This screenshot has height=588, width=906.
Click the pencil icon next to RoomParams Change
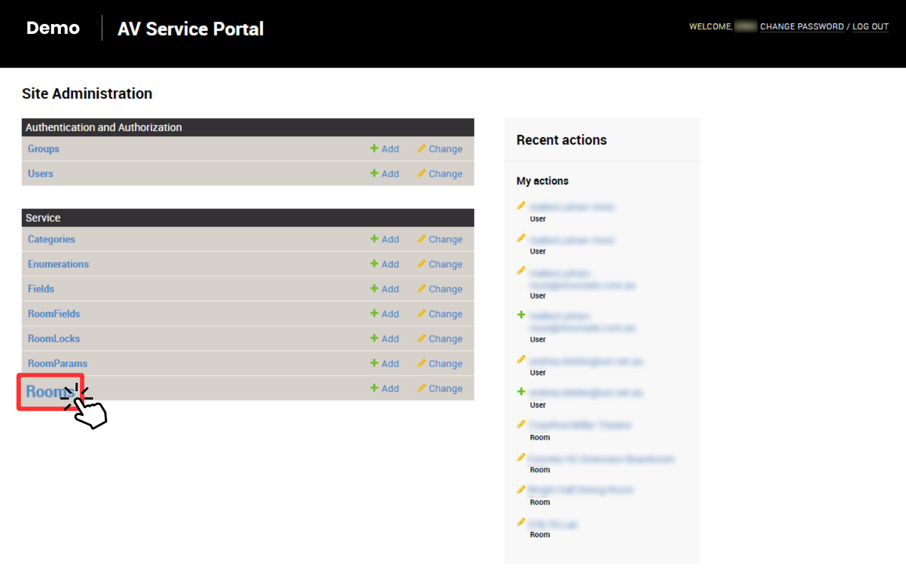click(x=422, y=363)
